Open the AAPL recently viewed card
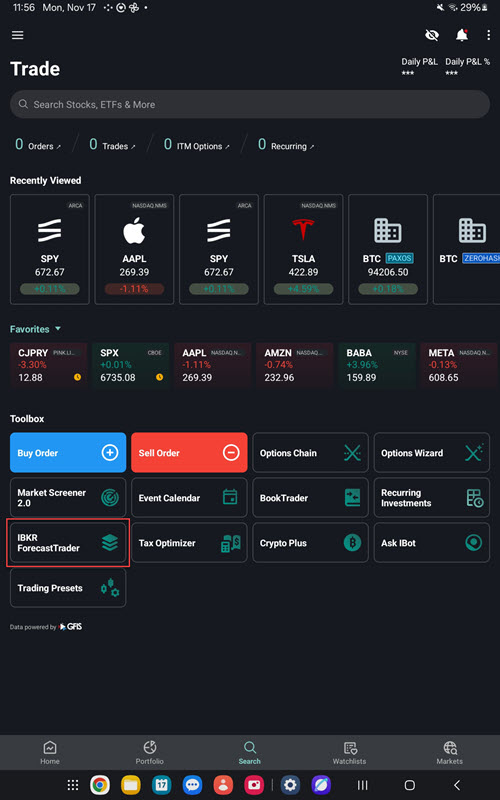Screen dimensions: 500x800 (x=134, y=249)
